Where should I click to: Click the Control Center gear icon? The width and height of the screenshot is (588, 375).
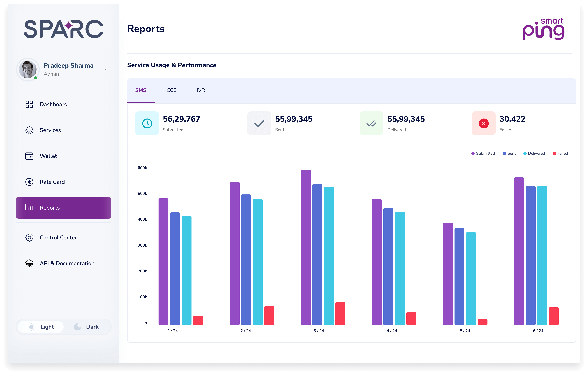pyautogui.click(x=29, y=238)
